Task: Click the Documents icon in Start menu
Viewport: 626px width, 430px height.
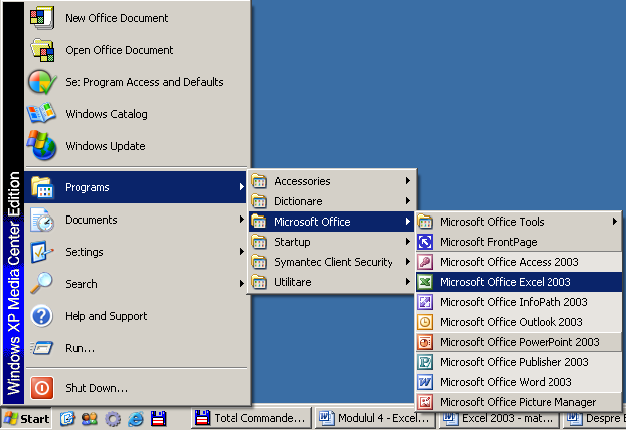Action: tap(42, 220)
